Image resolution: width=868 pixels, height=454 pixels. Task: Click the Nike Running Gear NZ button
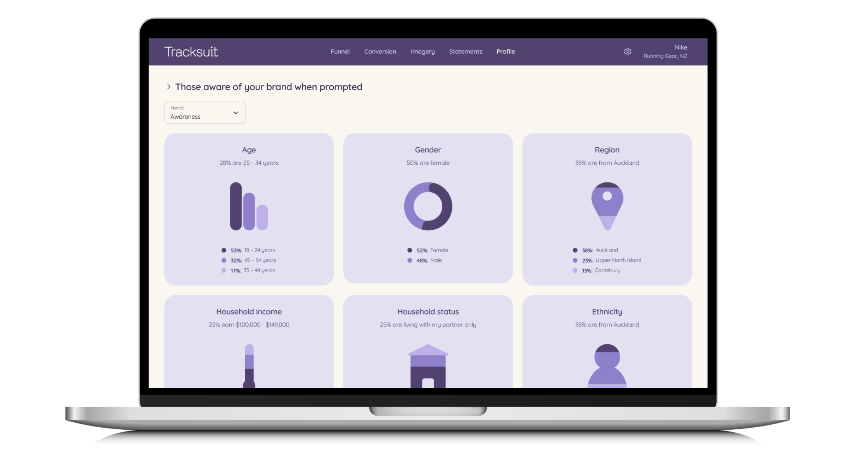pos(665,52)
